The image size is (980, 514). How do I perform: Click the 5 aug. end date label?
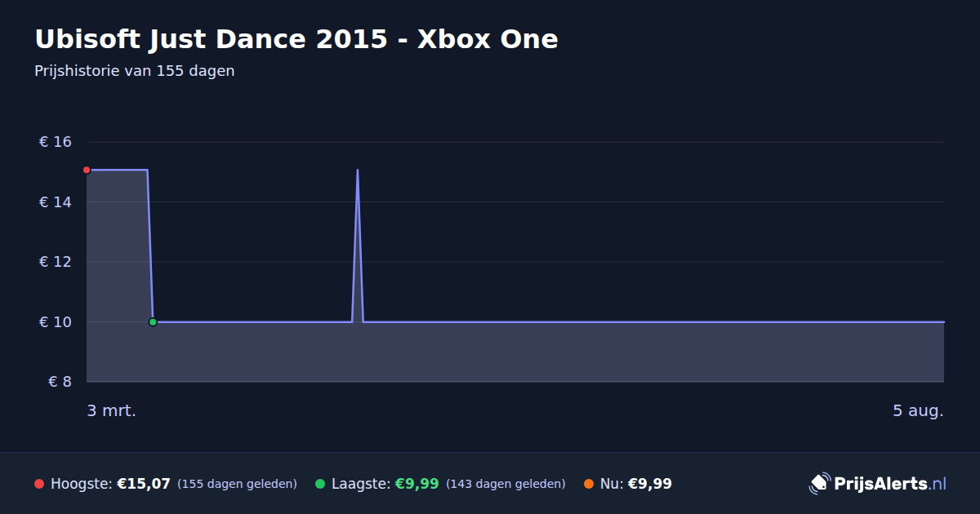coord(918,410)
